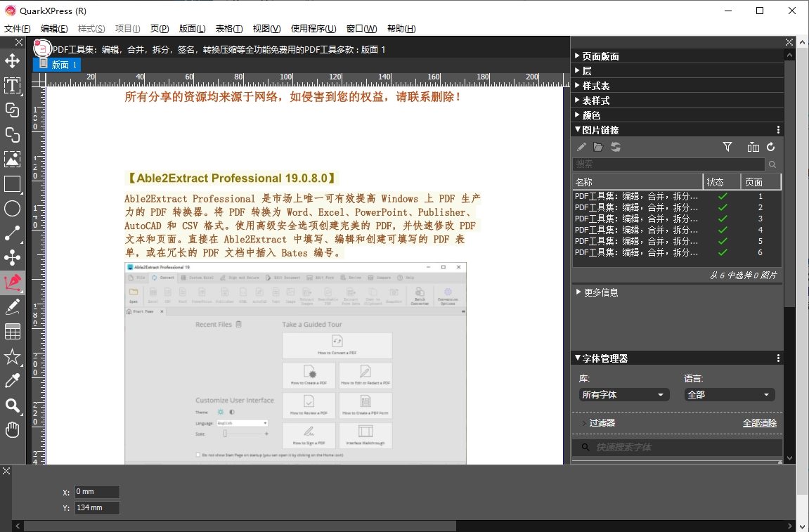
Task: Click the edit pencil icon in picture links
Action: coord(581,147)
